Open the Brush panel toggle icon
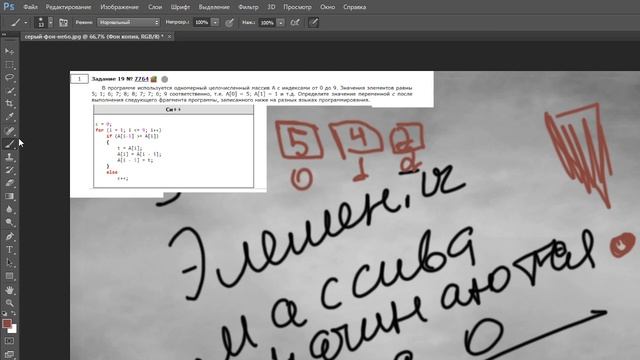The image size is (640, 360). coord(63,22)
